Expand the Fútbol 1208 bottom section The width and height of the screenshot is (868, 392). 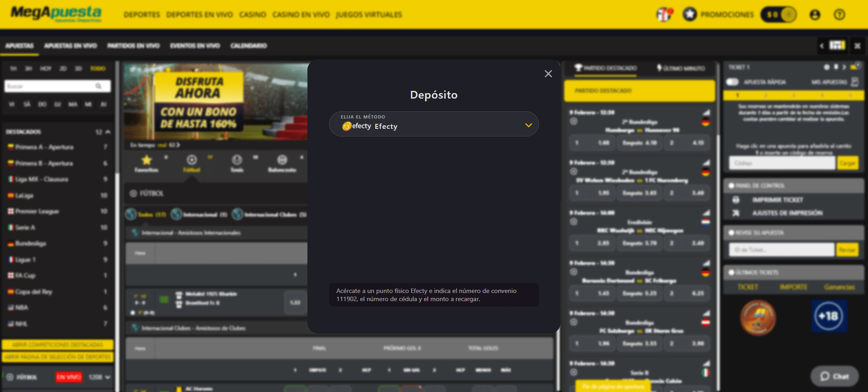click(108, 377)
